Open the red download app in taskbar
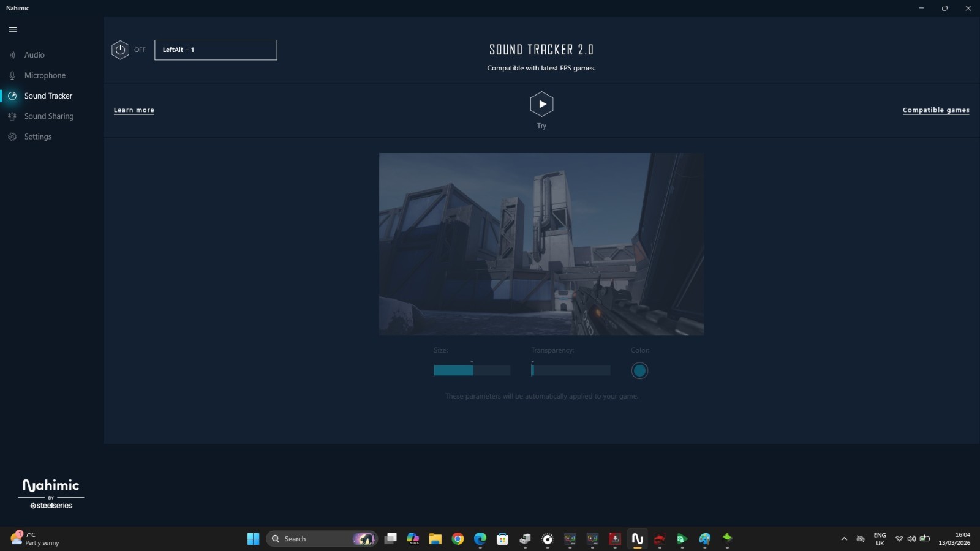980x551 pixels. point(615,539)
